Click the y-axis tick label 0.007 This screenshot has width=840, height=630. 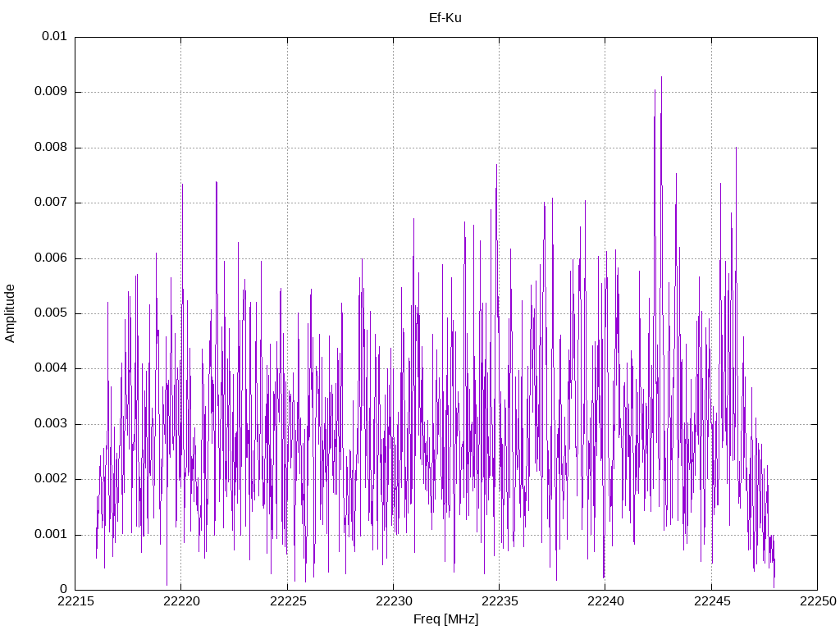tap(51, 203)
